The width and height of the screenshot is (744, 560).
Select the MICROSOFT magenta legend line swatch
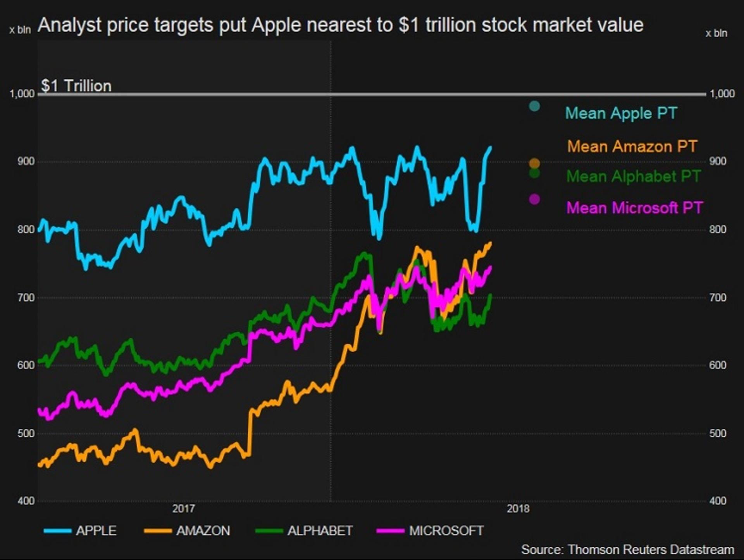(x=391, y=531)
